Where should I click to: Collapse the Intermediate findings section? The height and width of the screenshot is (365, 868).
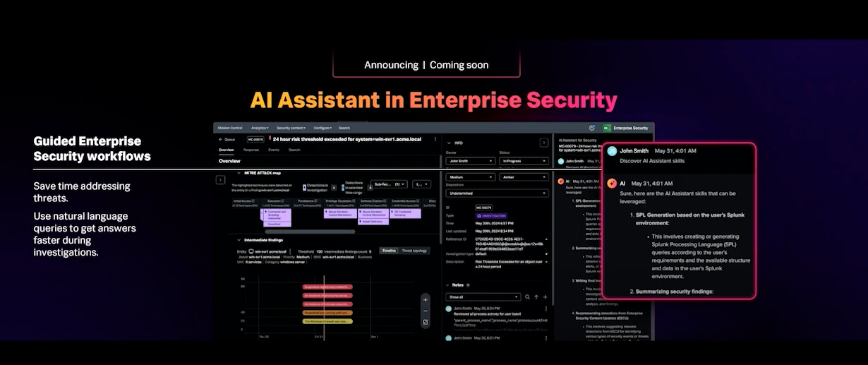click(238, 239)
